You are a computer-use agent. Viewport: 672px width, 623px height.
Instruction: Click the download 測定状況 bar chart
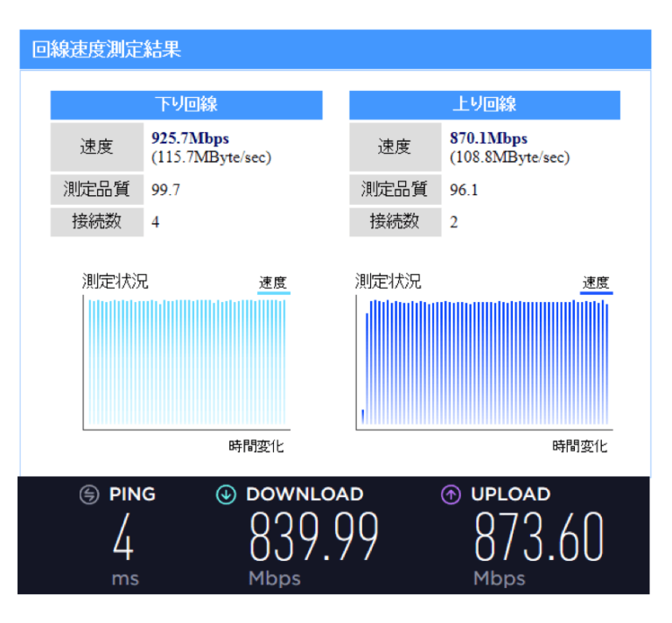point(186,363)
